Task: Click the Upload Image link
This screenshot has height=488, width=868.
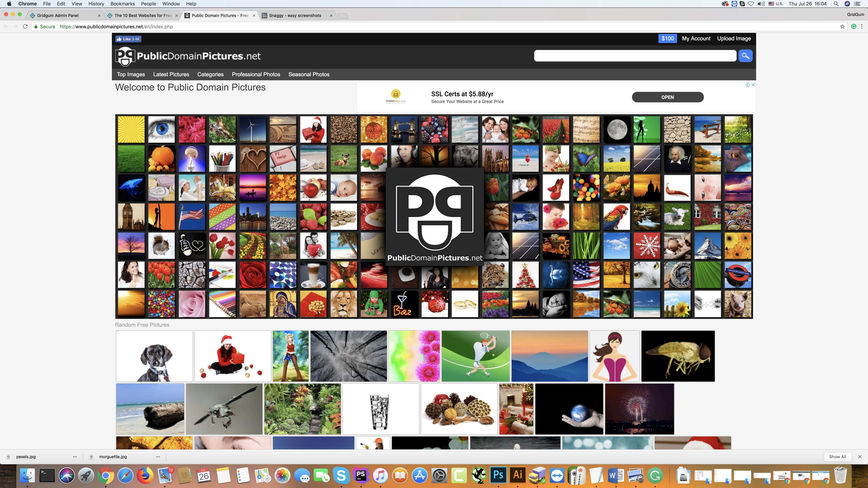Action: tap(734, 39)
